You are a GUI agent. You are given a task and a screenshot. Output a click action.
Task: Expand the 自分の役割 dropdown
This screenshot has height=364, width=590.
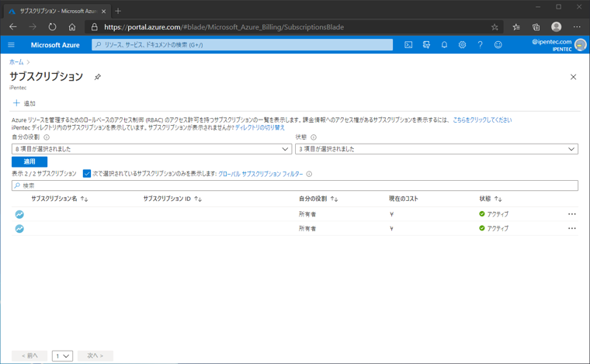[151, 149]
